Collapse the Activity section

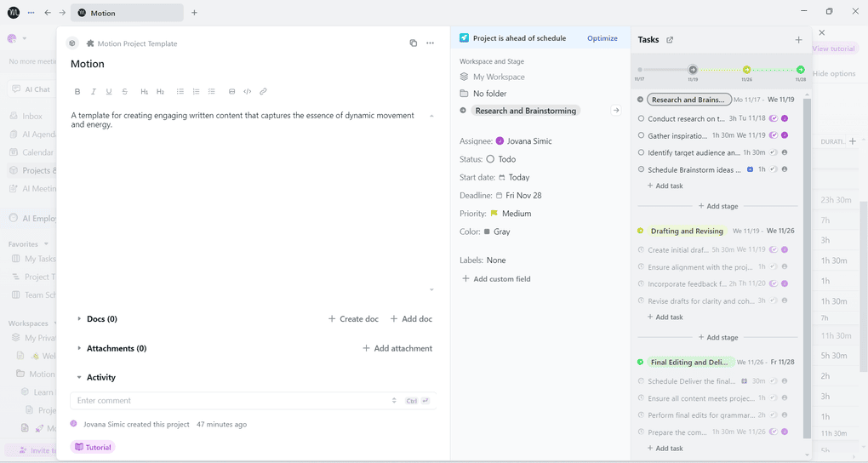(79, 378)
